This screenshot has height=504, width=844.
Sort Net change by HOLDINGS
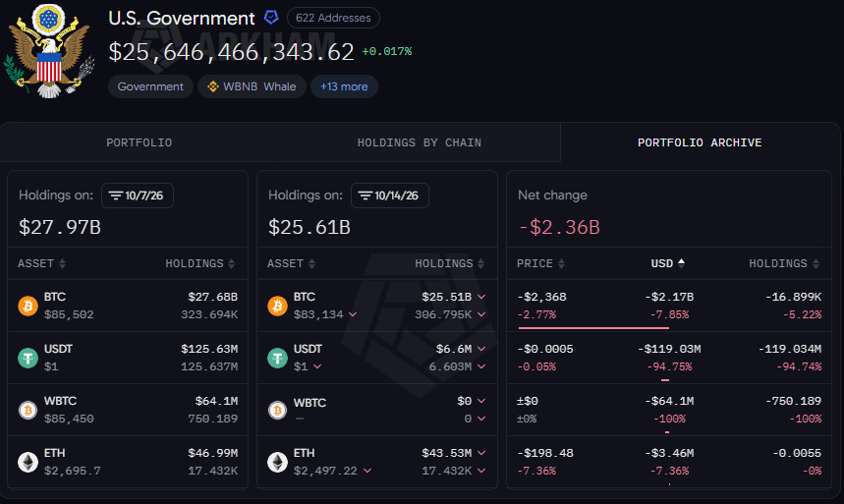784,263
